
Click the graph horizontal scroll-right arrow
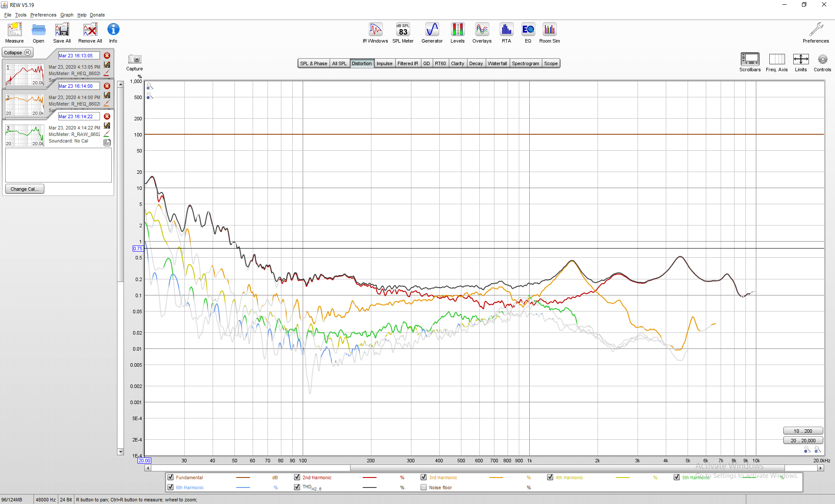(821, 468)
